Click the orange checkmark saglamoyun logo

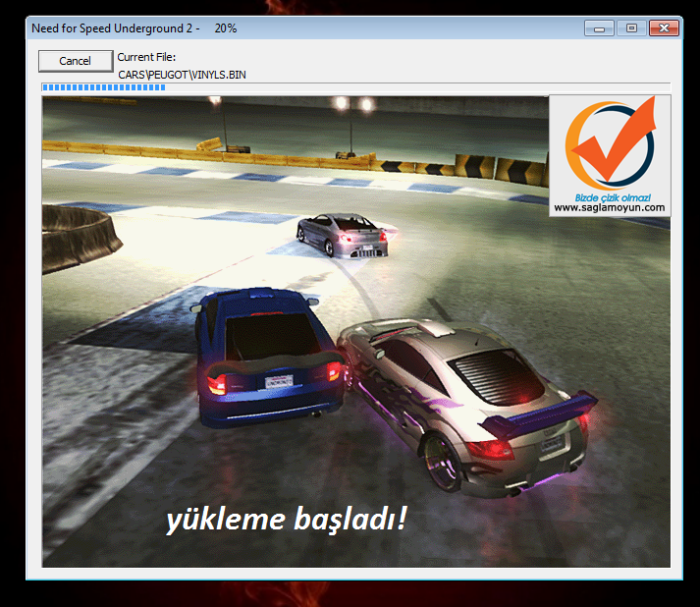[x=611, y=144]
